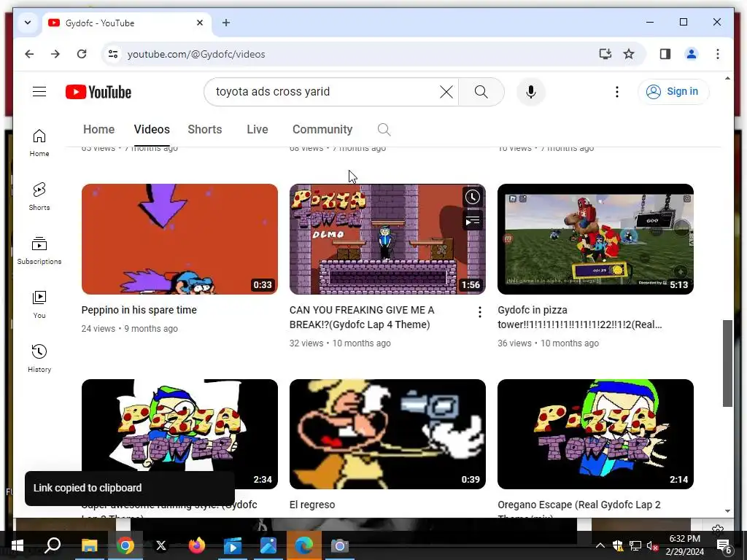Play the Peppino in his spare time thumbnail

click(179, 239)
